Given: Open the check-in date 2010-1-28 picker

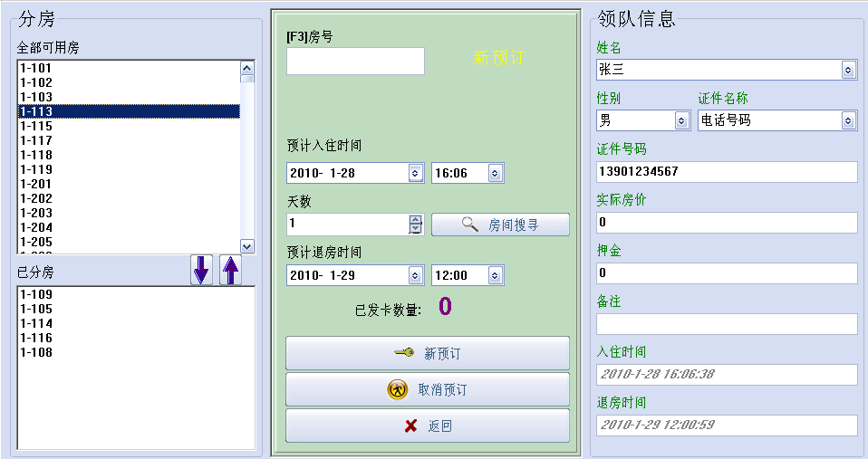Looking at the screenshot, I should pyautogui.click(x=415, y=173).
